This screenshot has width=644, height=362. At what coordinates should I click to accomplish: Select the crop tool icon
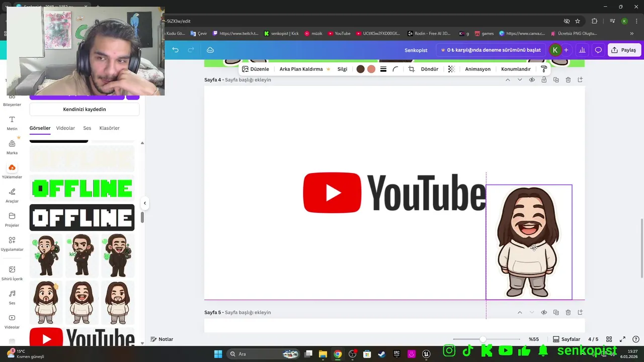411,69
